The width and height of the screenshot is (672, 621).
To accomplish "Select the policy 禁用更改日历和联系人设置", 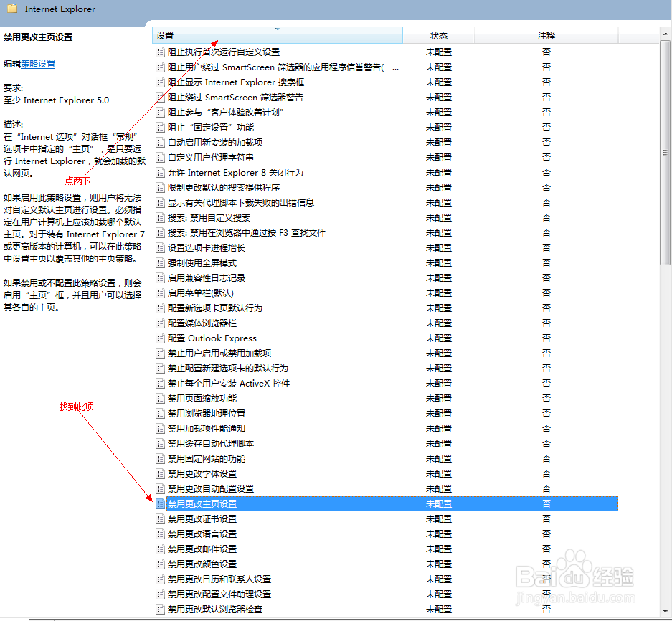I will (219, 579).
